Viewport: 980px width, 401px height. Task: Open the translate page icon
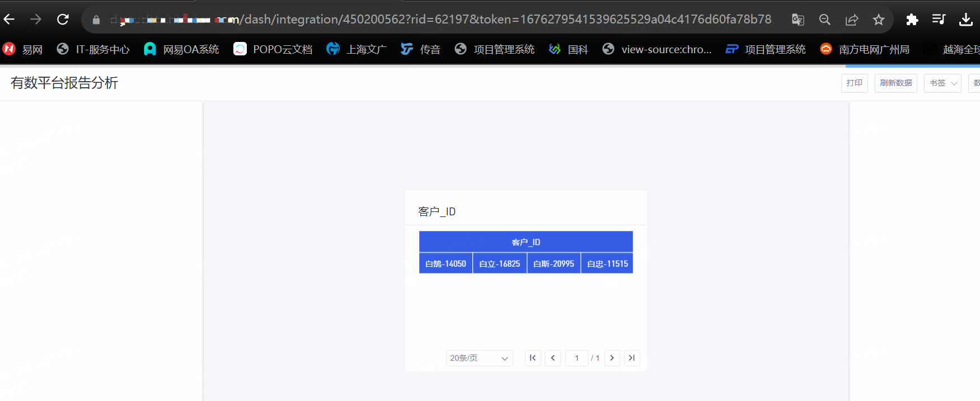(x=798, y=20)
